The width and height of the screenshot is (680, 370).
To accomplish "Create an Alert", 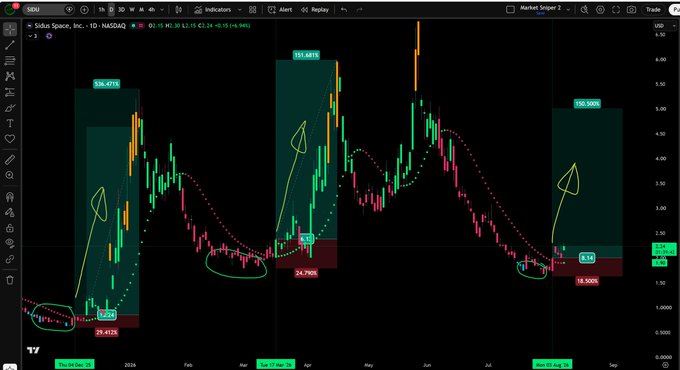I will tap(280, 10).
